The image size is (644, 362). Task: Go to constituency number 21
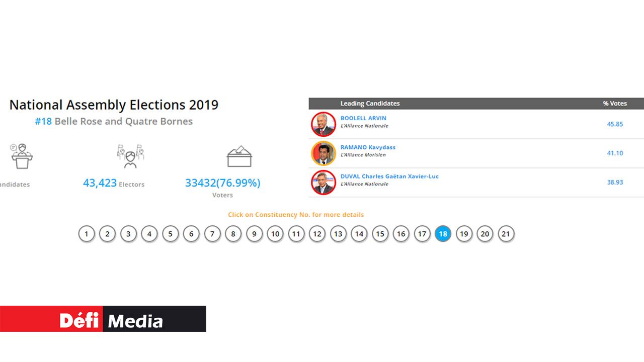506,234
